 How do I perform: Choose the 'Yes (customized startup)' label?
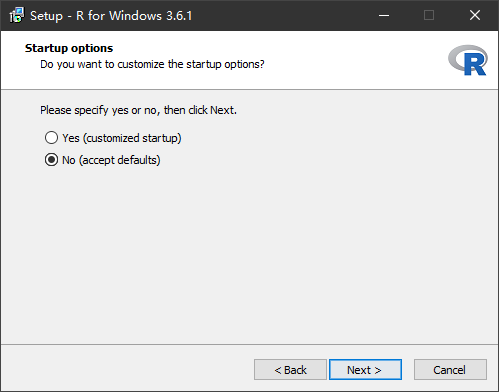point(122,138)
